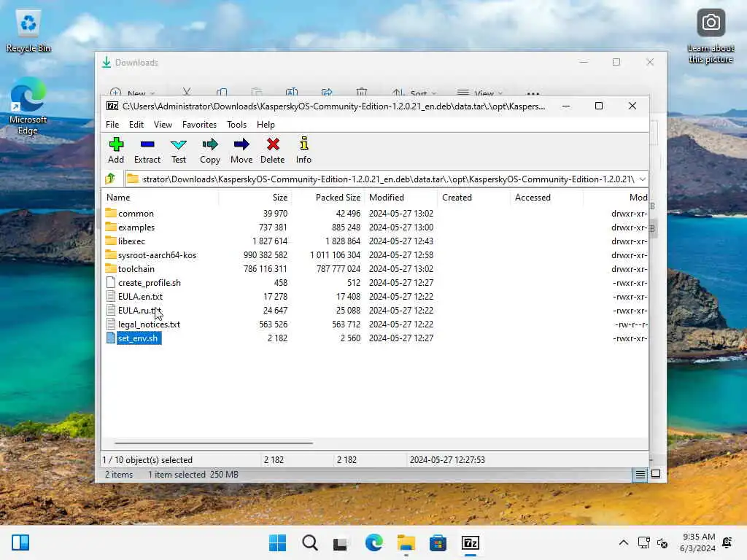Open taskbar Search

(309, 542)
